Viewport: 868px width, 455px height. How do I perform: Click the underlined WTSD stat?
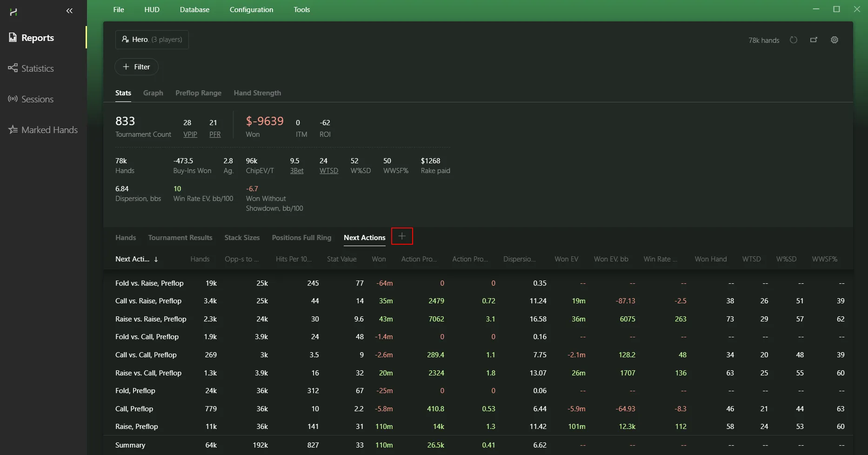(x=328, y=171)
